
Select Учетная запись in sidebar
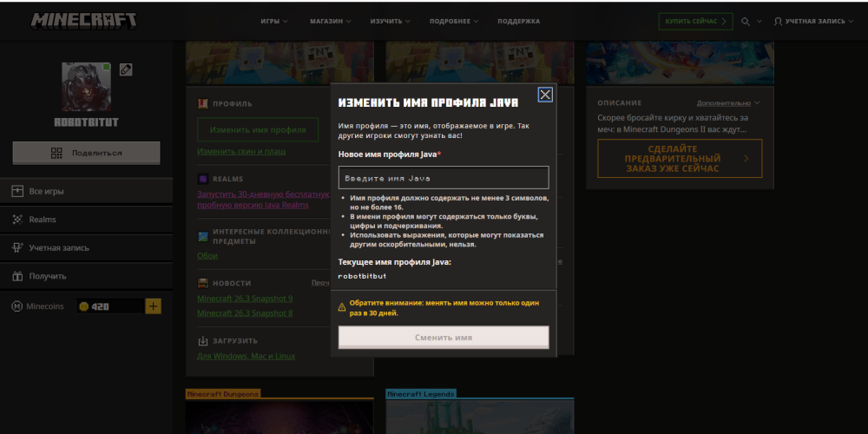86,248
